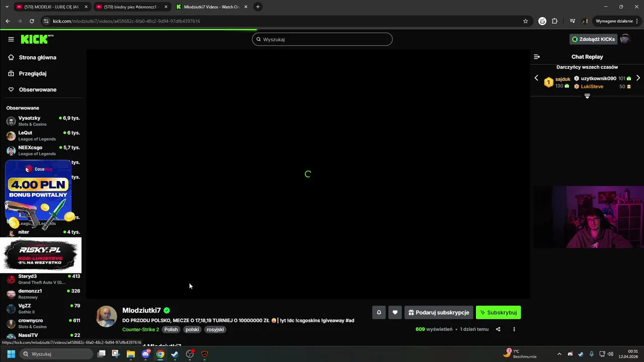Click Podaruj subskrypcje button
This screenshot has width=644, height=362.
tap(439, 312)
